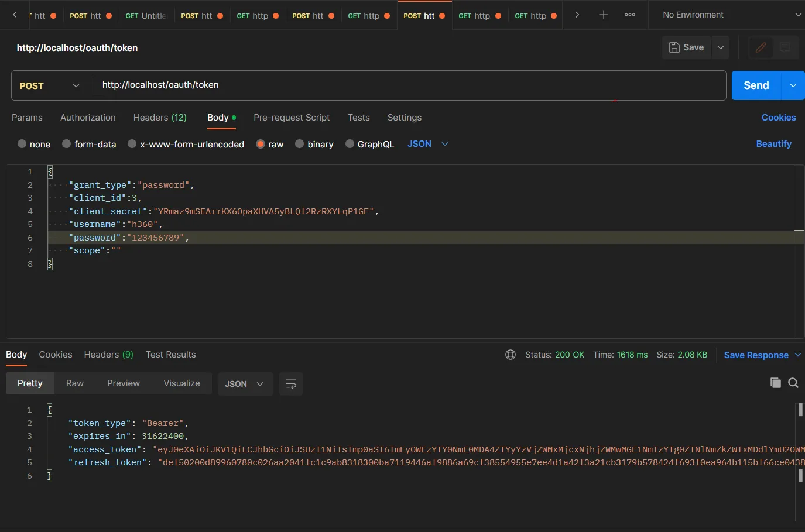This screenshot has height=532, width=805.
Task: Choose the GraphQL body radio button
Action: [x=350, y=144]
